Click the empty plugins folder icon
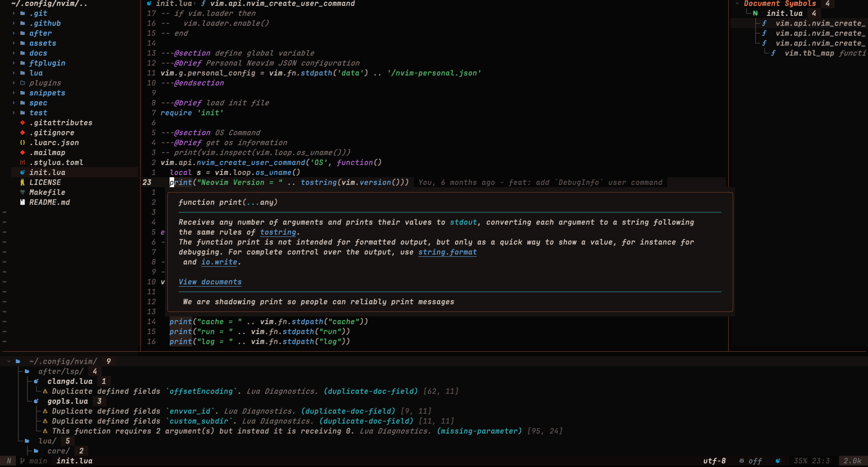 click(x=23, y=83)
